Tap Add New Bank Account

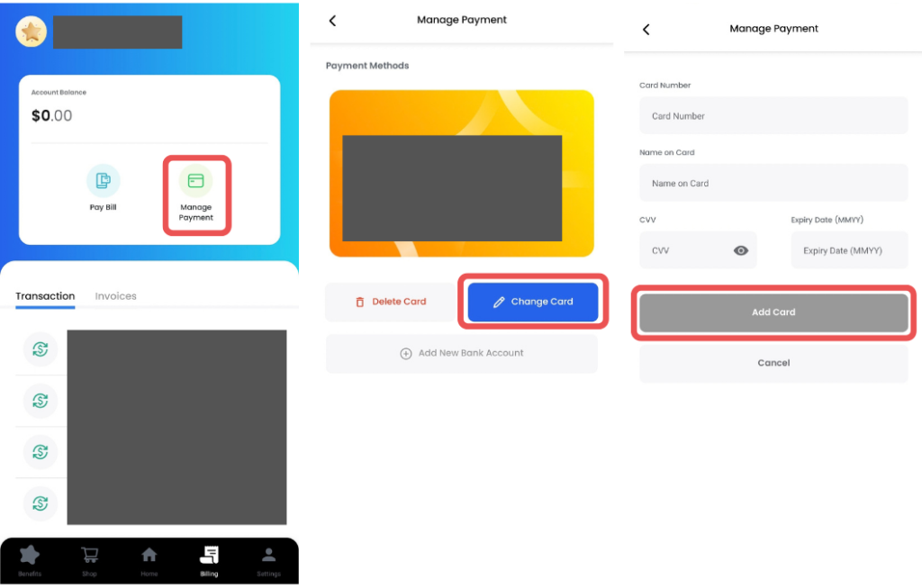point(462,353)
